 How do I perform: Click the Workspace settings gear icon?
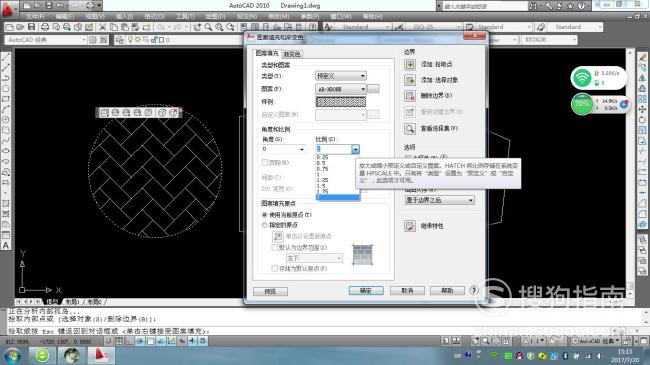click(x=92, y=40)
